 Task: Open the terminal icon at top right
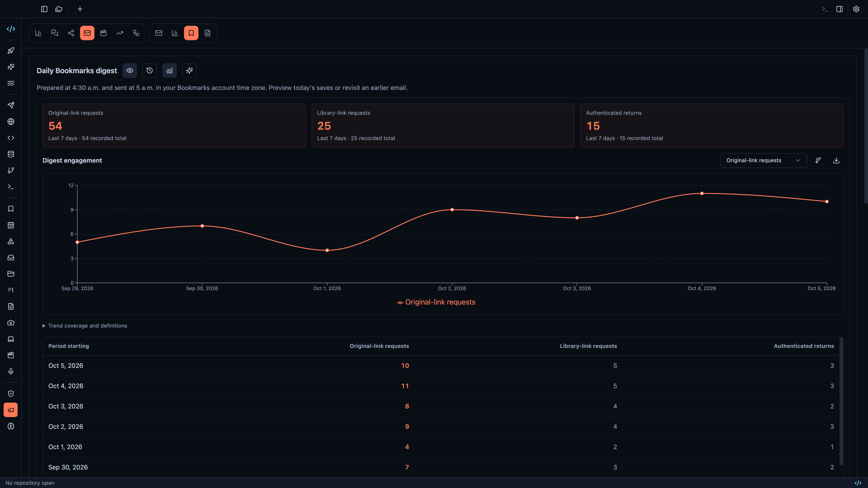[x=825, y=9]
